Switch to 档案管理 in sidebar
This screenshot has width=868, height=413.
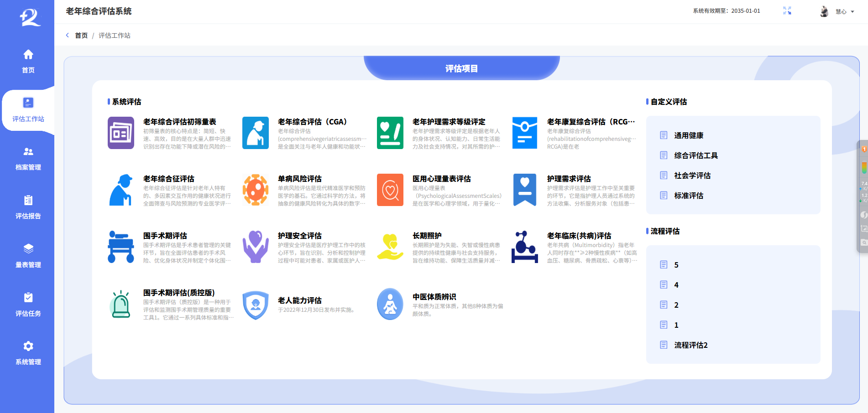click(x=28, y=158)
